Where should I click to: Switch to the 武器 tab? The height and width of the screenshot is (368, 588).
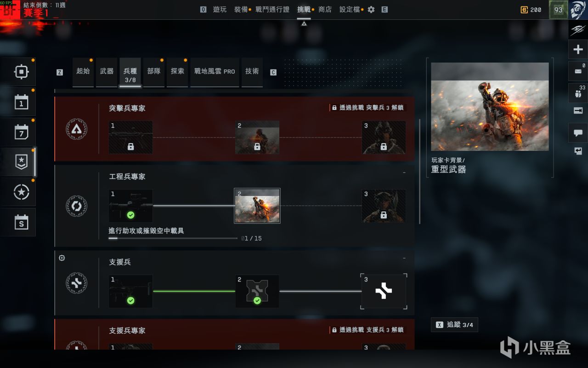click(x=107, y=72)
